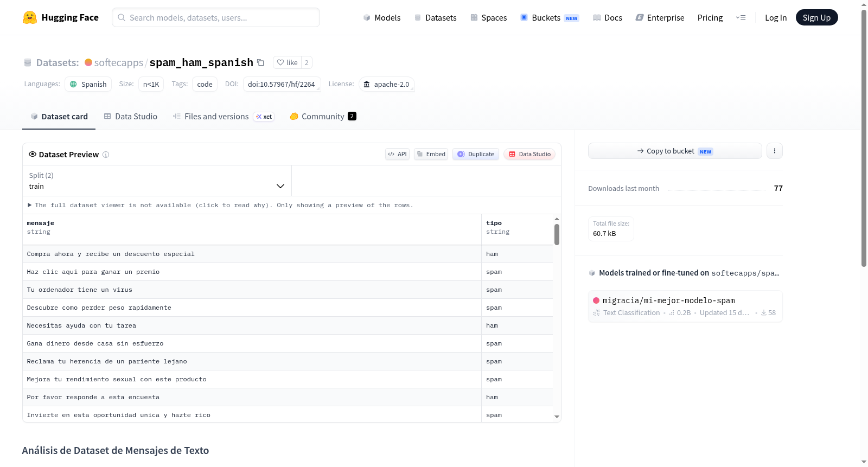Screen dimensions: 868x467
Task: Focus the search models, datasets, users field
Action: [x=216, y=17]
